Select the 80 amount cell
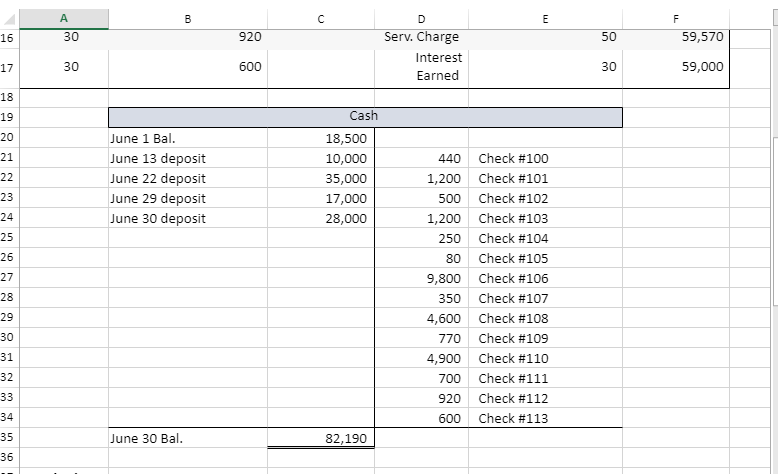The height and width of the screenshot is (474, 778). 421,258
